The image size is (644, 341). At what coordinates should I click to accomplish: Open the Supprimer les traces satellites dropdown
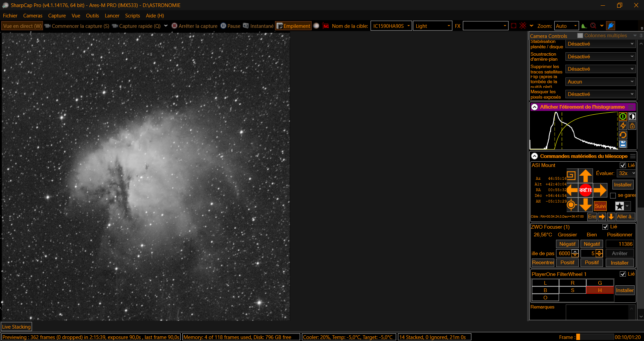click(x=600, y=69)
